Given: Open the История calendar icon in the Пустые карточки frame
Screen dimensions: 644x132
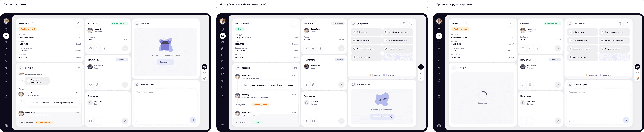Looking at the screenshot, I should (79, 68).
